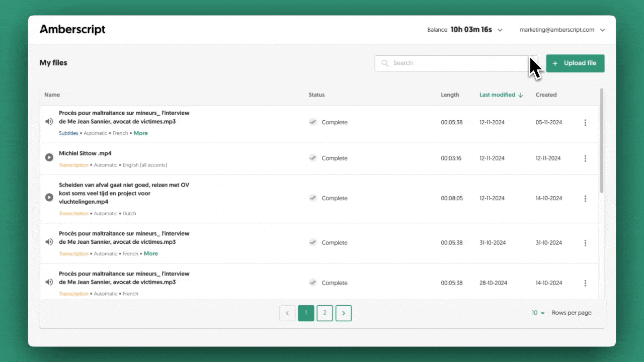This screenshot has height=362, width=644.
Task: Click the vertical scrollbar of file list
Action: 602,141
